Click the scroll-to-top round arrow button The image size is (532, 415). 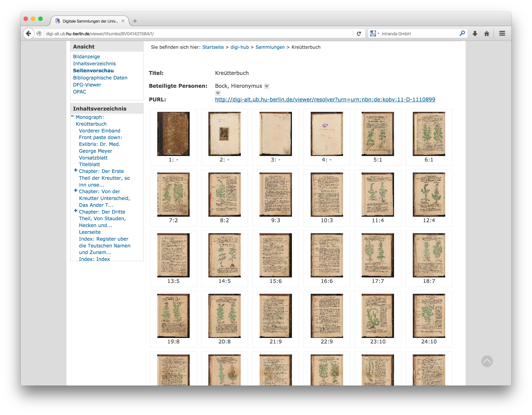tap(487, 361)
